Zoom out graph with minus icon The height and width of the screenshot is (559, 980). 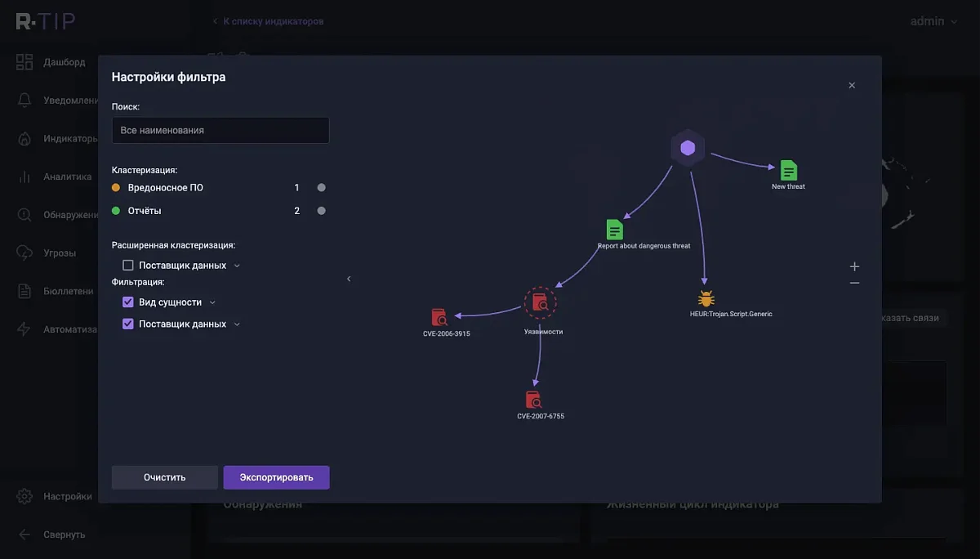click(854, 283)
